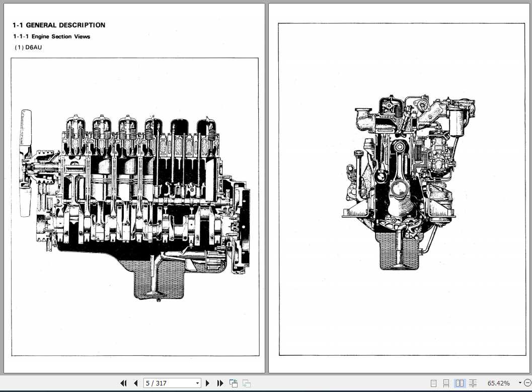Screen dimensions: 532x392
Task: Navigate forward in view history
Action: pyautogui.click(x=246, y=383)
